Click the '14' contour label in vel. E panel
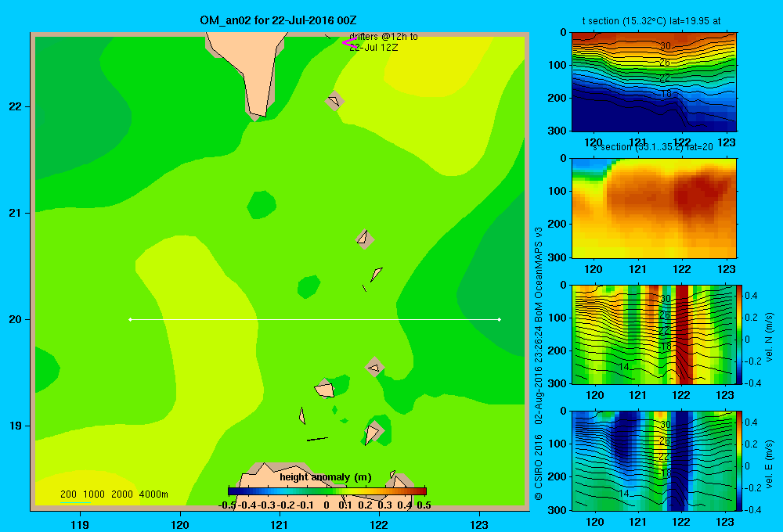The height and width of the screenshot is (532, 783). [623, 493]
